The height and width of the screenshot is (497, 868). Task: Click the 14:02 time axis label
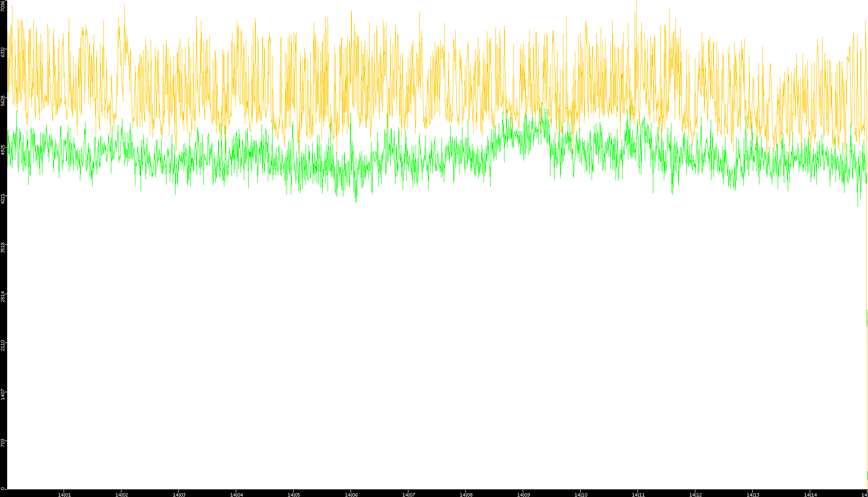[x=121, y=494]
